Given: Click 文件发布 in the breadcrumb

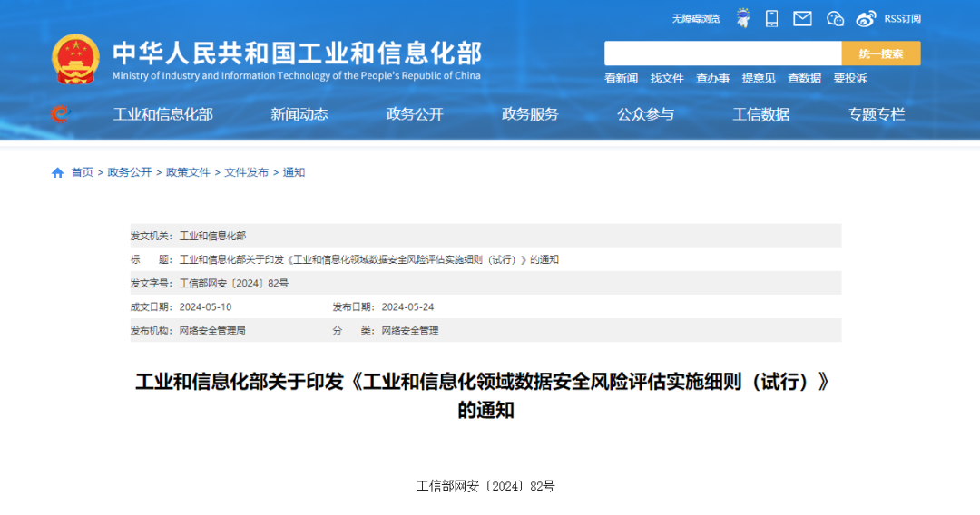Looking at the screenshot, I should click(x=246, y=172).
